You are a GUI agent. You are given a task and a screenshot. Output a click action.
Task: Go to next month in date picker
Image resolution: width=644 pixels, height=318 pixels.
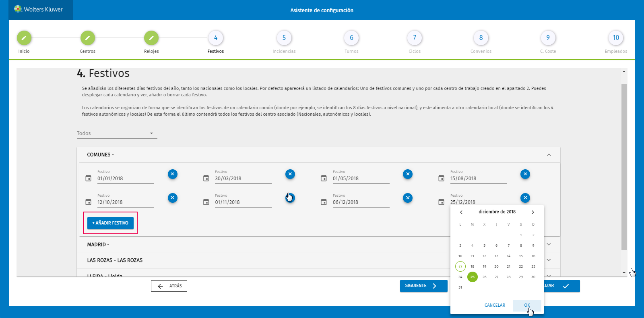[533, 212]
